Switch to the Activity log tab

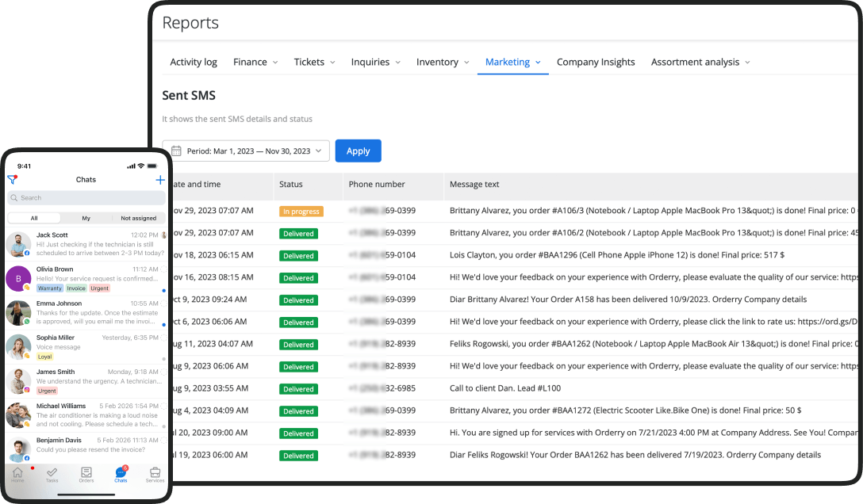coord(193,62)
